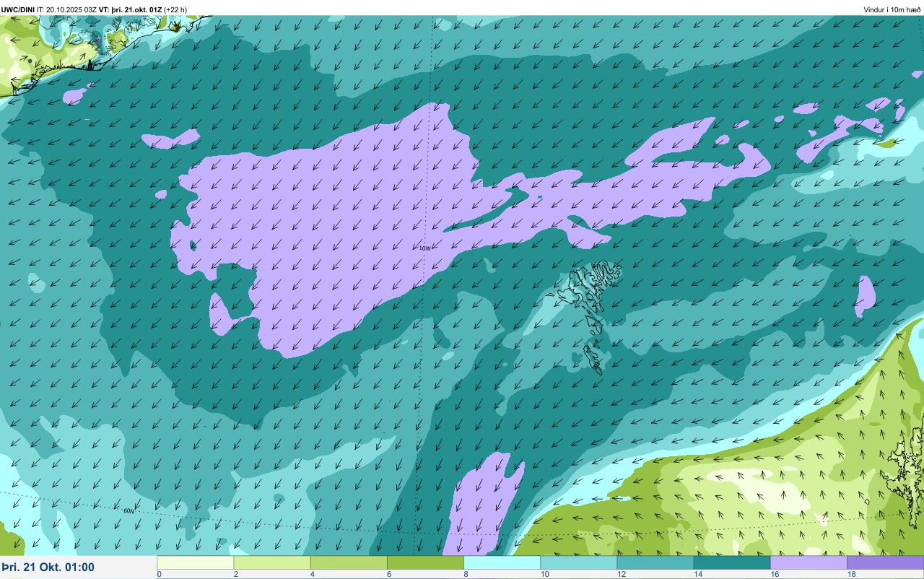Click the legend scale value "4"
Screen dimensions: 924x579
(x=312, y=575)
